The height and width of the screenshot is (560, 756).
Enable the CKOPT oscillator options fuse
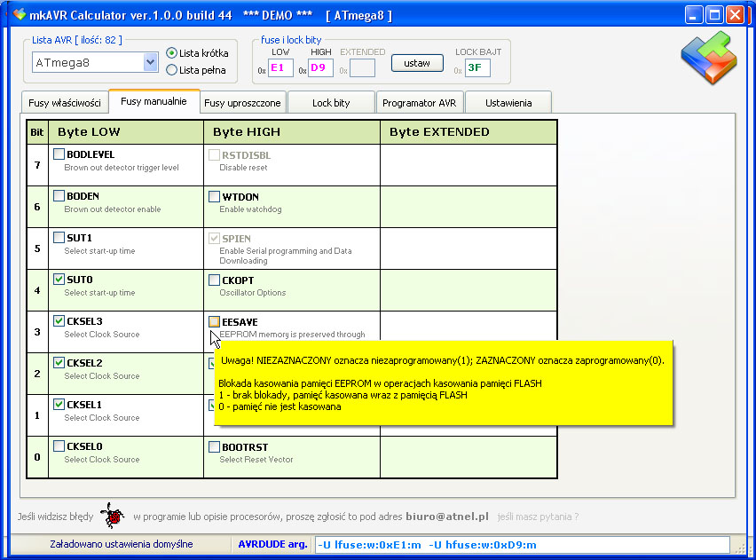(213, 280)
